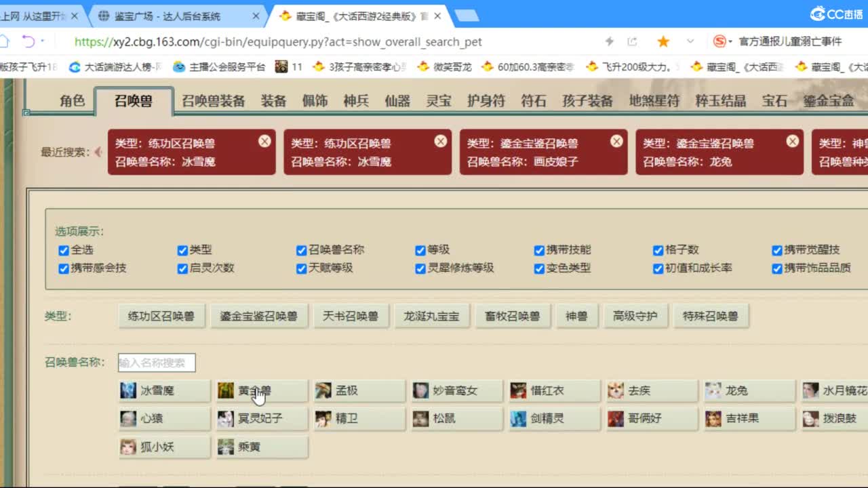The width and height of the screenshot is (868, 488).
Task: Switch to the 宝石 tab
Action: click(774, 101)
